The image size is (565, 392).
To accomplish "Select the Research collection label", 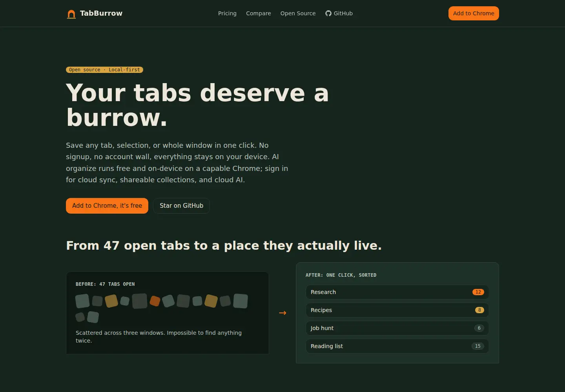I will (x=323, y=292).
